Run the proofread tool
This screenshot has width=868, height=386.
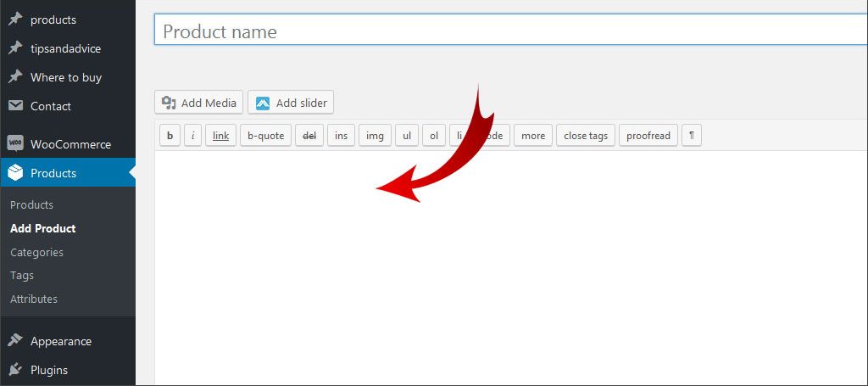coord(648,136)
